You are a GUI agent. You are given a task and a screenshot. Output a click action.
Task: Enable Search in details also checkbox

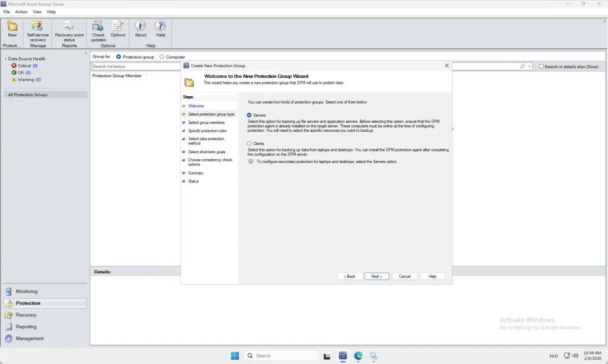coord(541,67)
